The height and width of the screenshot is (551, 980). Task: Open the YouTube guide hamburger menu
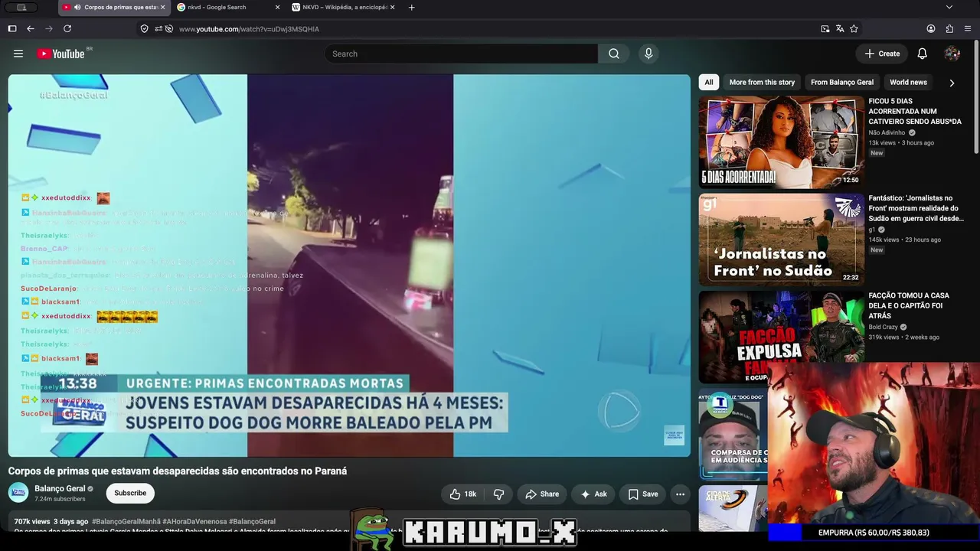point(18,54)
